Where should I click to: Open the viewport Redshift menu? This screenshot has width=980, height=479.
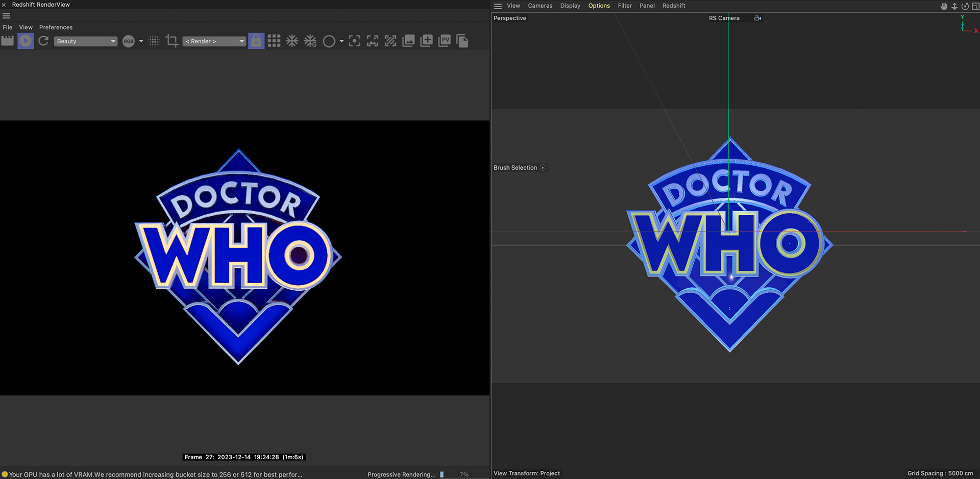tap(674, 6)
